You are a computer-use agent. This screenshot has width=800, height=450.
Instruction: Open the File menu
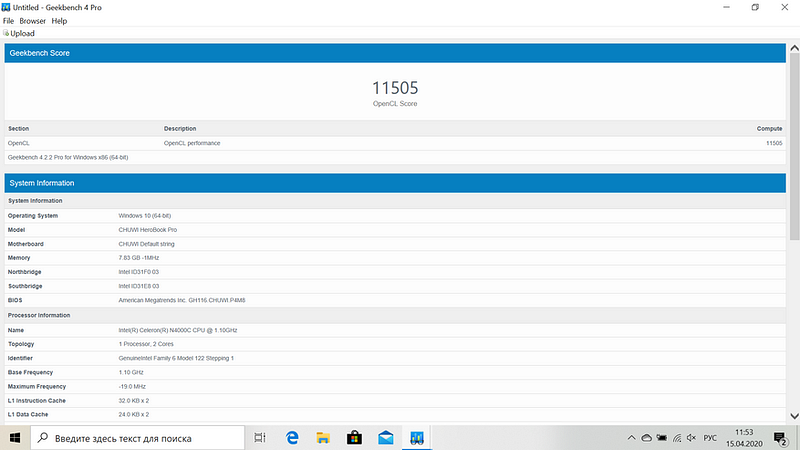pyautogui.click(x=8, y=21)
